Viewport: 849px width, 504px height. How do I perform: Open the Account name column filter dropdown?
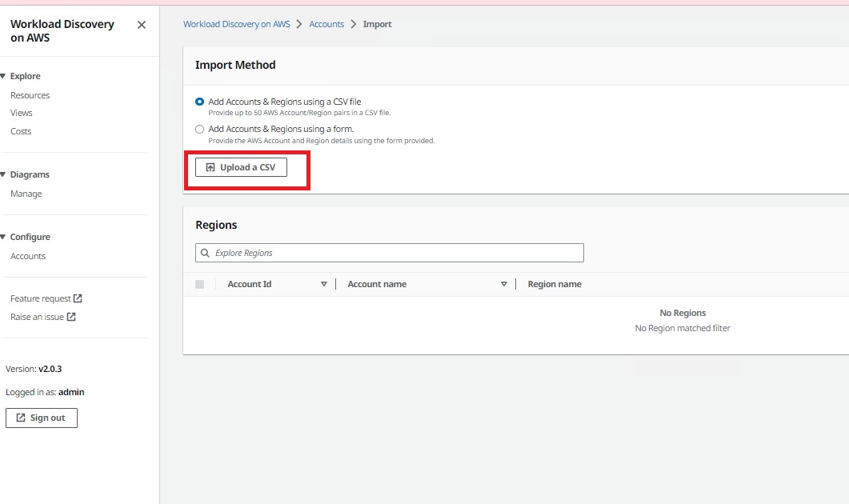(504, 283)
